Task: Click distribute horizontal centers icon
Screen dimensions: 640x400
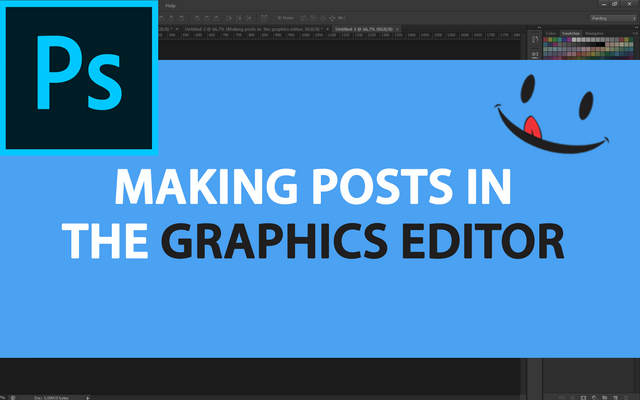Action: (239, 18)
